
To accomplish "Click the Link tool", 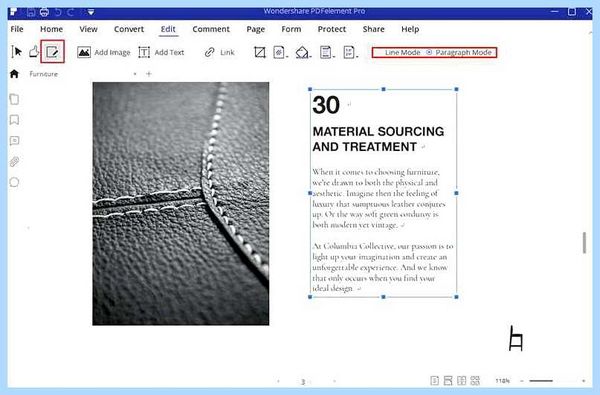I will (220, 52).
